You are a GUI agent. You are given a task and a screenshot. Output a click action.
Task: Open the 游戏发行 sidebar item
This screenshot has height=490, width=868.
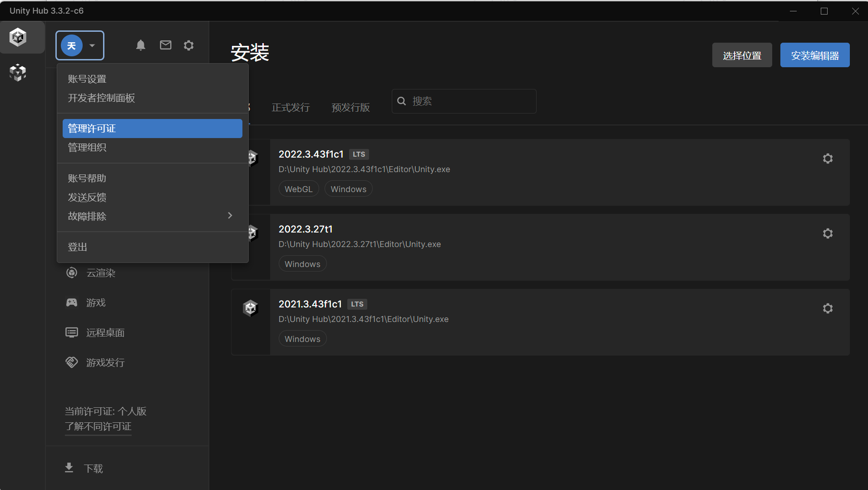pos(105,363)
